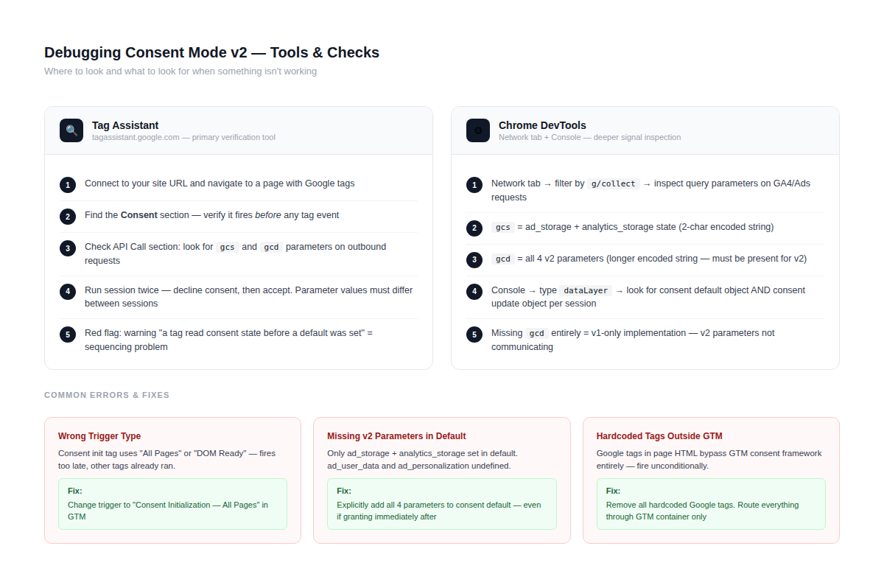Click the fix box about Consent Initialization trigger
Image resolution: width=884 pixels, height=588 pixels.
[x=172, y=504]
